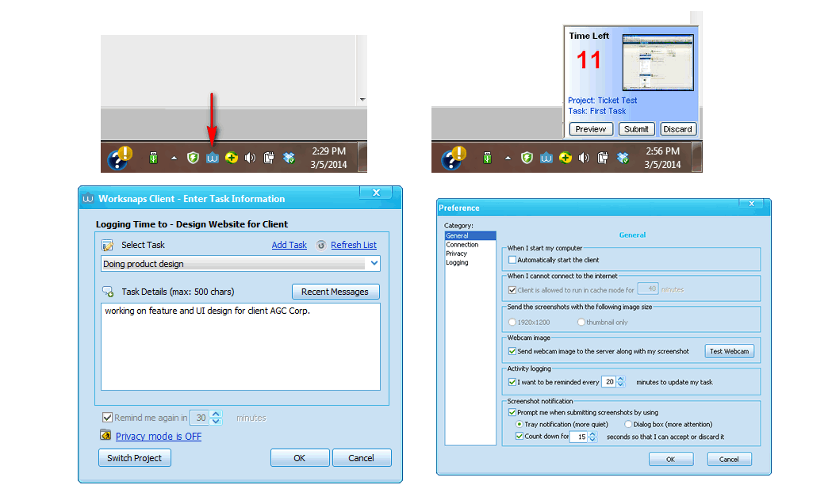Click the Refresh List circular arrow icon
The width and height of the screenshot is (832, 504).
tap(321, 245)
